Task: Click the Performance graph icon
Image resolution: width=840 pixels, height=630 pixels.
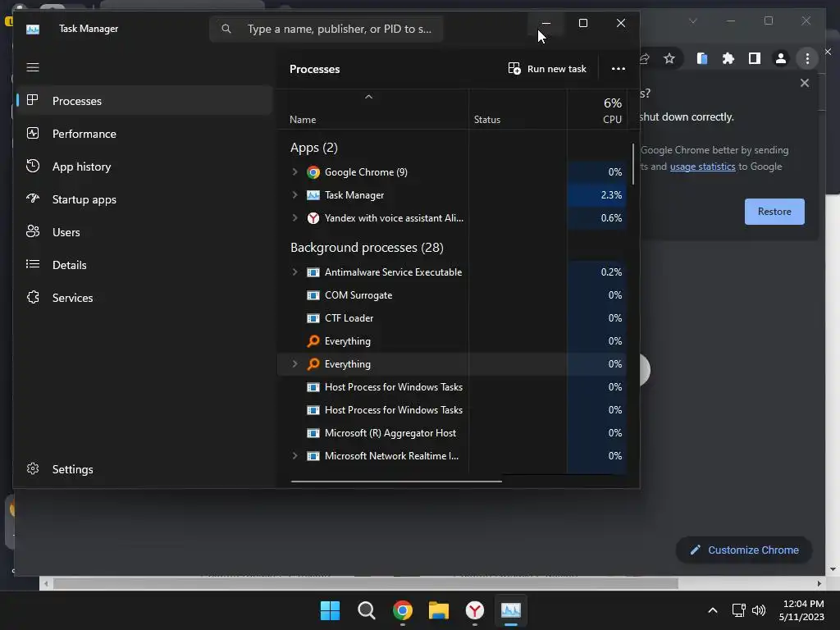Action: [x=33, y=134]
